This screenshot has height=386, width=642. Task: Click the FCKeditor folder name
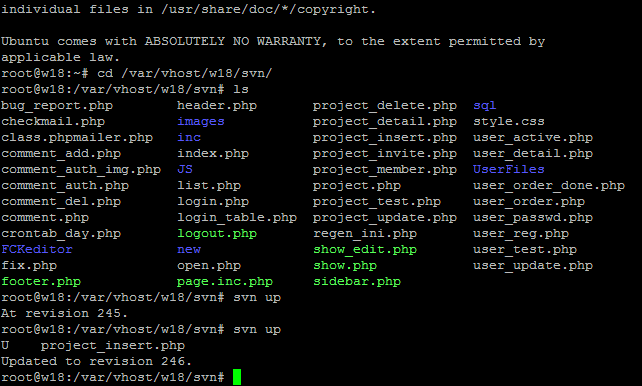[37, 249]
